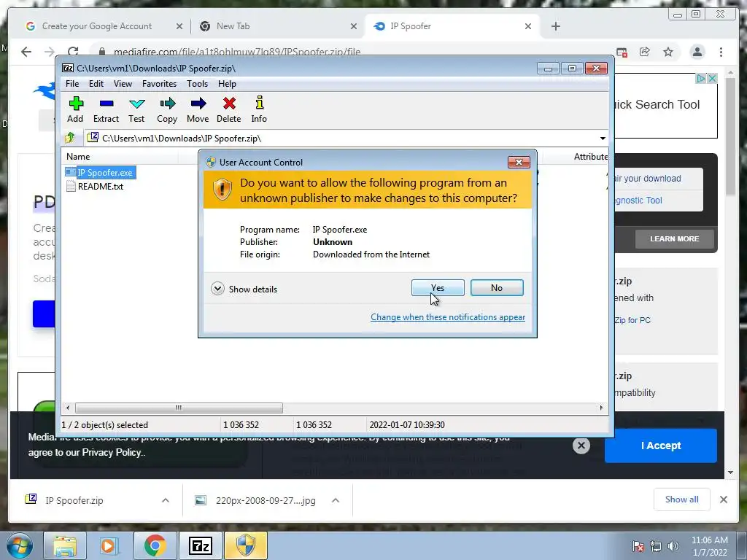Open Windows Explorer from taskbar
This screenshot has width=747, height=560.
click(64, 545)
